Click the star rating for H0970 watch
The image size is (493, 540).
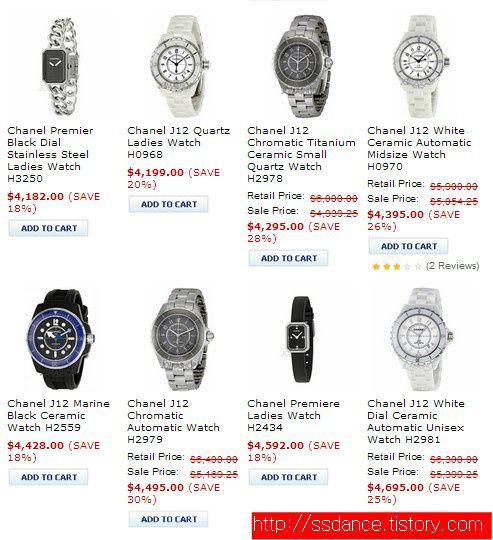coord(397,267)
